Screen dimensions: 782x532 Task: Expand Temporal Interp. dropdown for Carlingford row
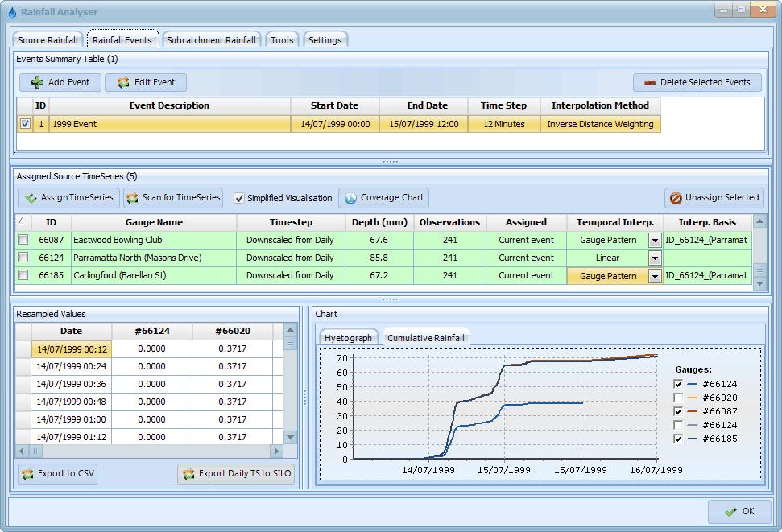click(x=655, y=276)
